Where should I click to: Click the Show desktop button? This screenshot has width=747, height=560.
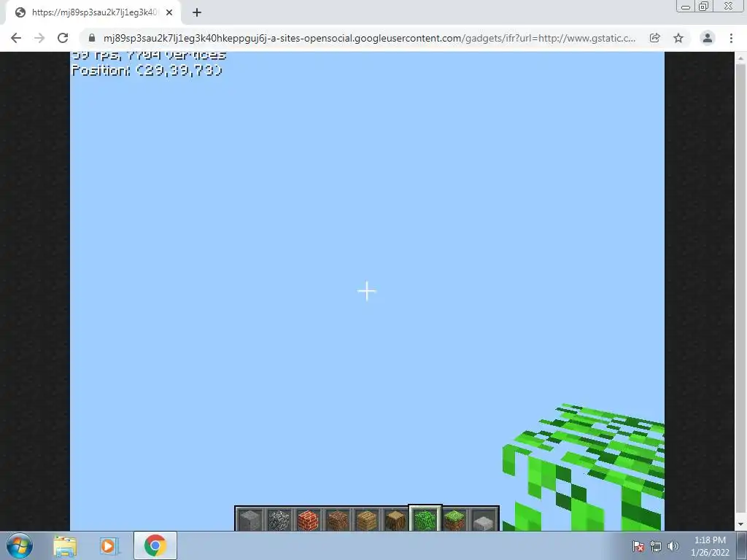[x=742, y=545]
